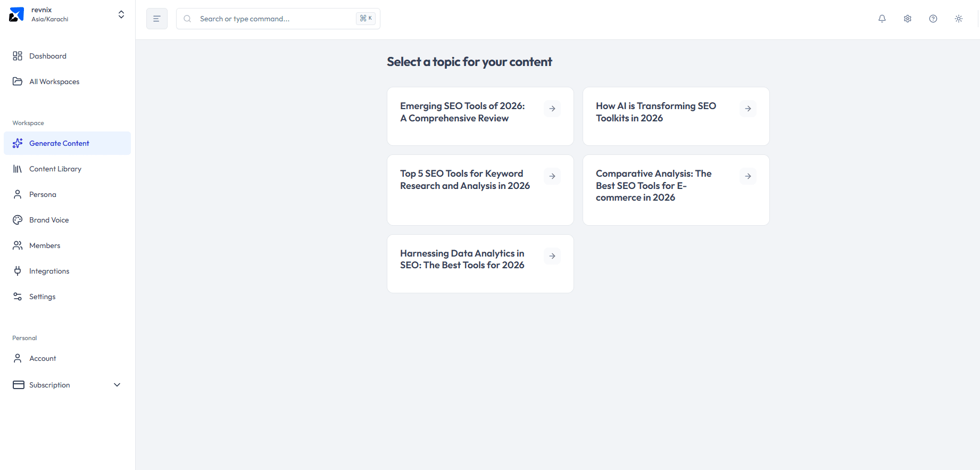
Task: Click arrow on Comparative Analysis card
Action: [748, 176]
